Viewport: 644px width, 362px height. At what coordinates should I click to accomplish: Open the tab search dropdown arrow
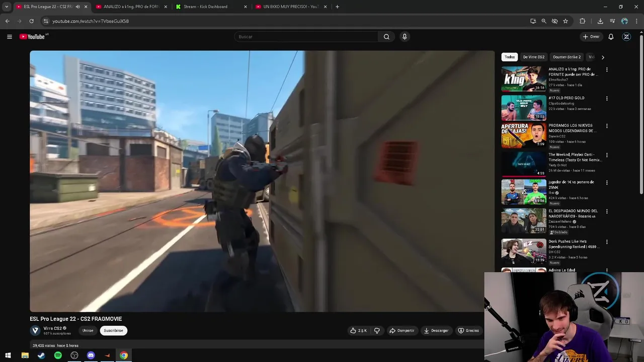7,7
